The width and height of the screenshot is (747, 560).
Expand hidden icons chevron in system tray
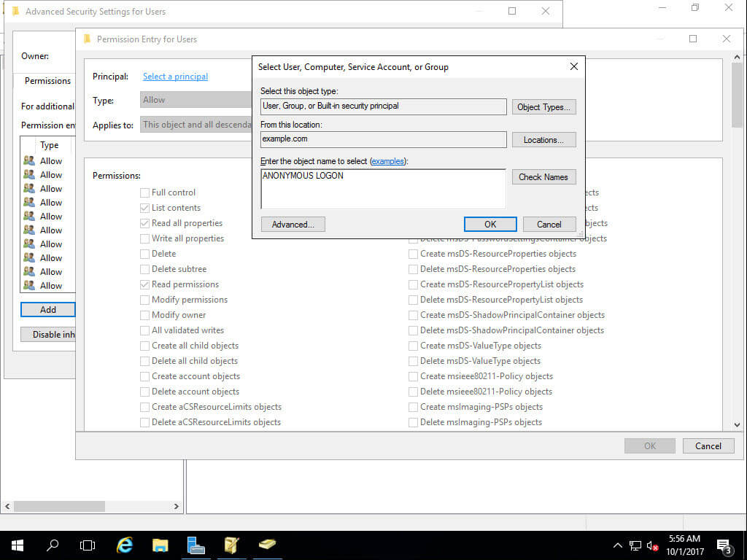pos(617,545)
